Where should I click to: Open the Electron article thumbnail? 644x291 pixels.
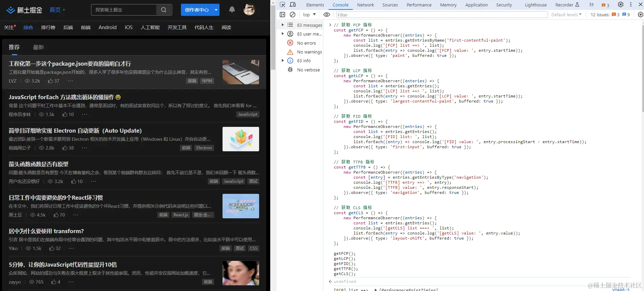click(241, 139)
